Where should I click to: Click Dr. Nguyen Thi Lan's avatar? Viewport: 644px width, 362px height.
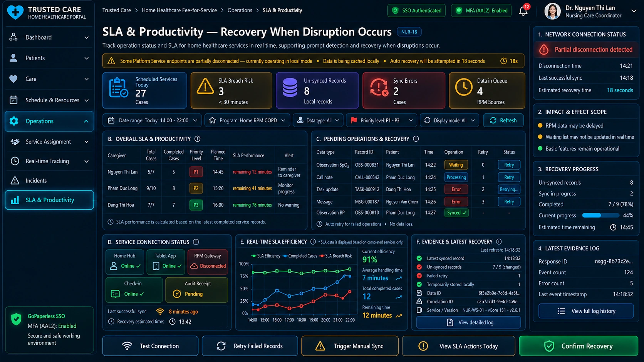(552, 11)
